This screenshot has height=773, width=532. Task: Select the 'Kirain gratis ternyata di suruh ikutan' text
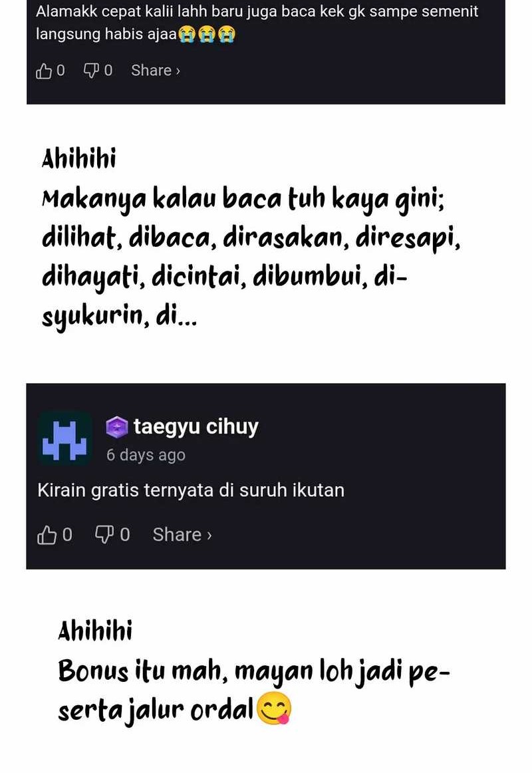pos(191,490)
